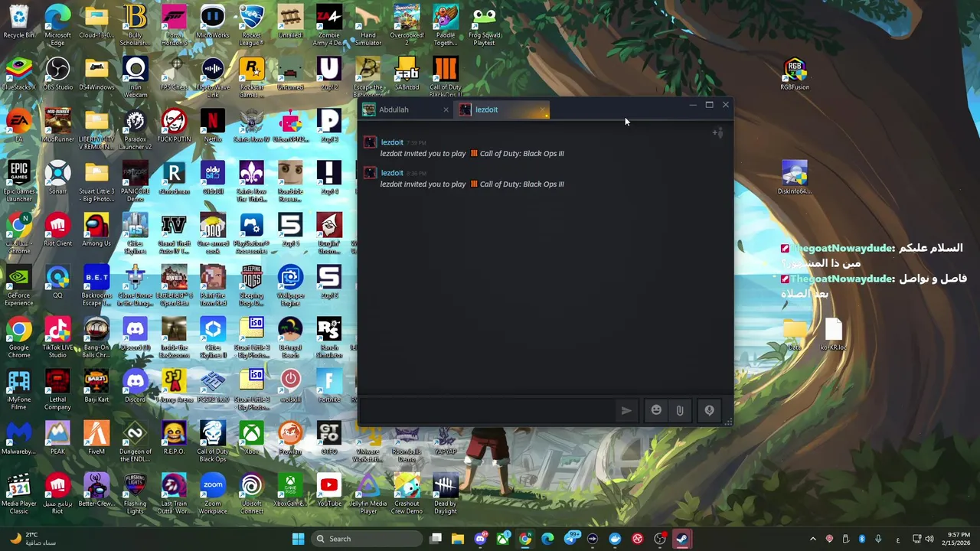This screenshot has width=980, height=551.
Task: Show hidden system tray icons
Action: click(x=813, y=539)
